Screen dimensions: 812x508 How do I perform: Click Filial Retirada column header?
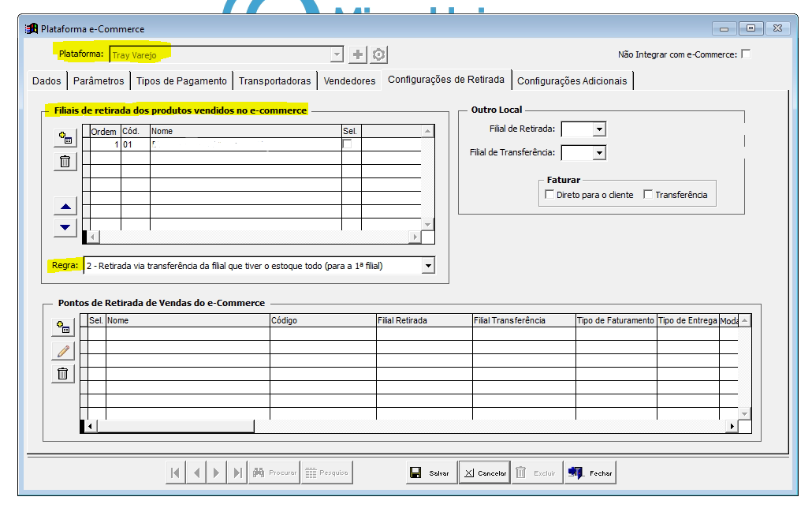click(x=425, y=320)
